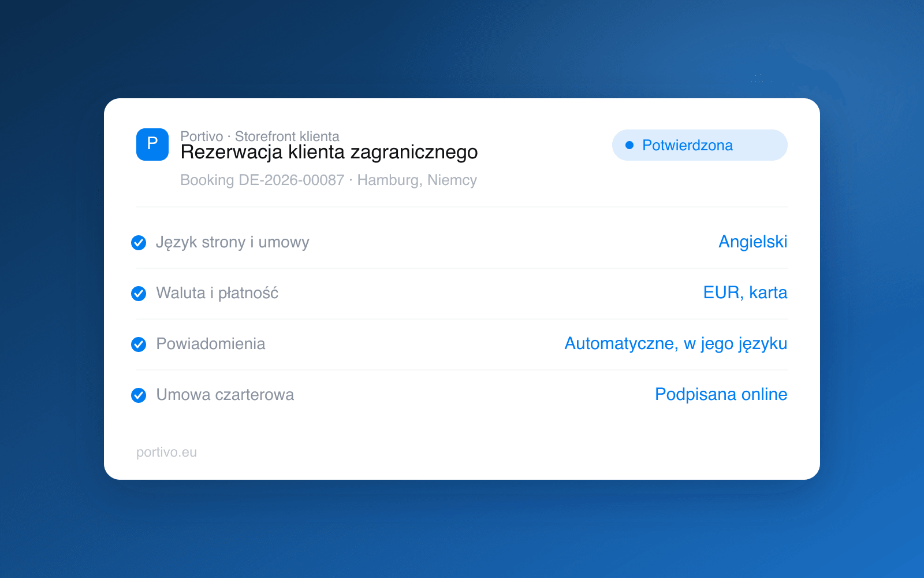The image size is (924, 578).
Task: Open the EUR, karta payment value
Action: (746, 292)
